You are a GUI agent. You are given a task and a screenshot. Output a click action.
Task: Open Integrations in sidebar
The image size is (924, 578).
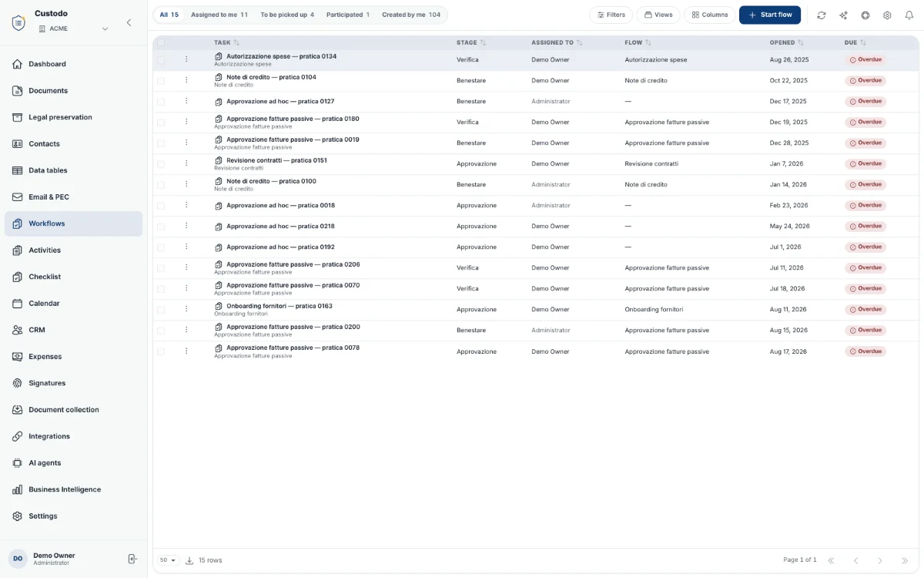click(x=73, y=436)
